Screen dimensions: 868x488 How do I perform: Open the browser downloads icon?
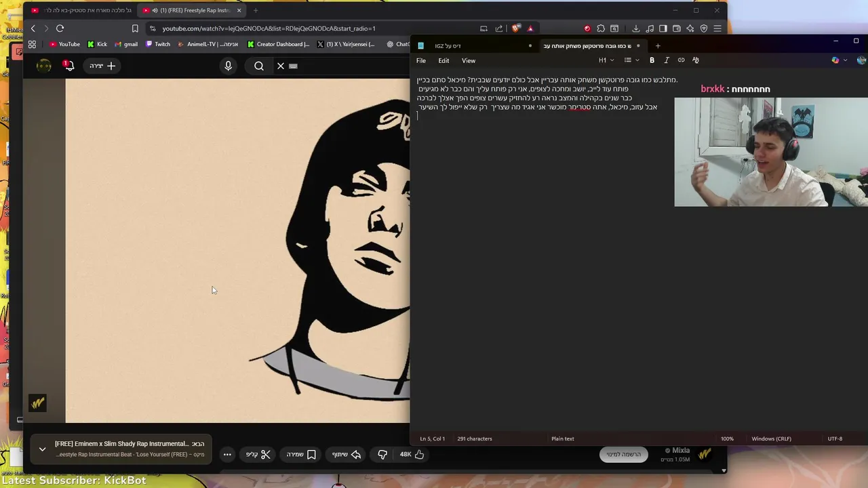[636, 28]
